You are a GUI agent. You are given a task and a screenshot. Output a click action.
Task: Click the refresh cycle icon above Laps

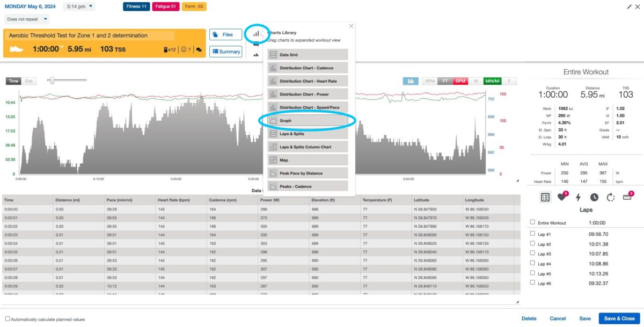pyautogui.click(x=610, y=198)
